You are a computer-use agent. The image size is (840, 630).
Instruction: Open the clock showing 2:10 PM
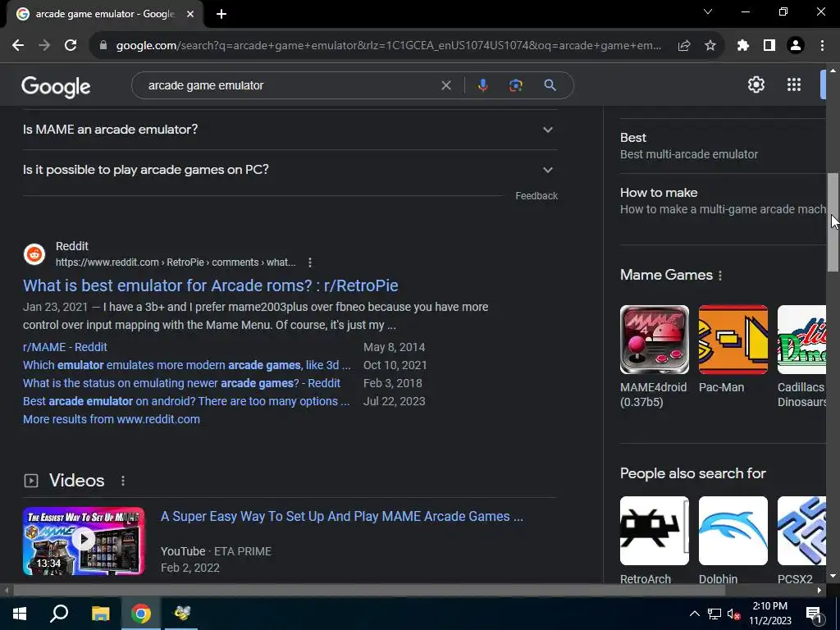click(x=769, y=614)
